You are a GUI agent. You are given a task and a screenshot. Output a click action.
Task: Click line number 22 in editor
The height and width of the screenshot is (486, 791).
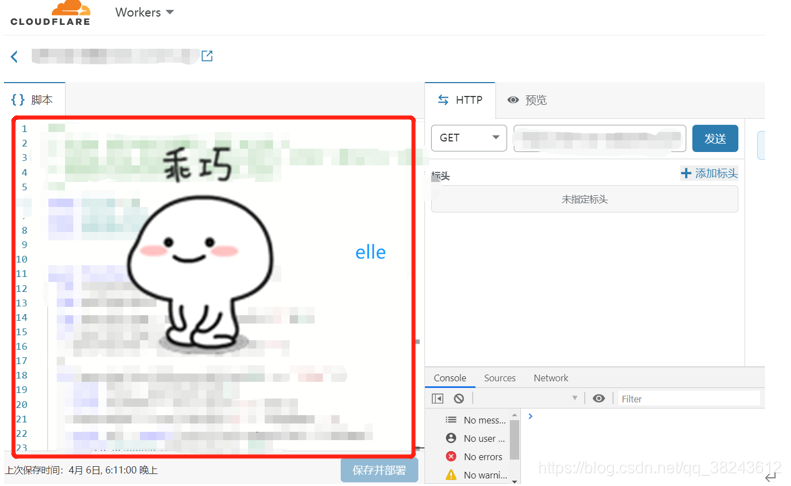(x=21, y=434)
